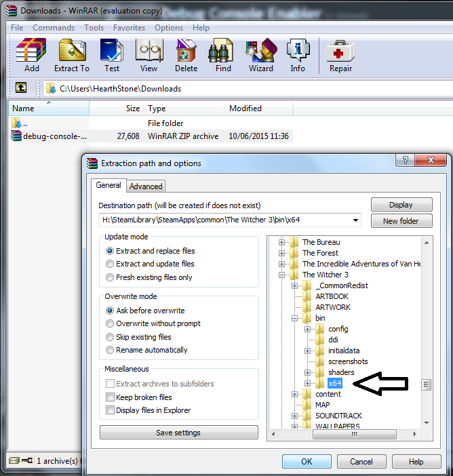Click the bin folder icon in tree
The height and width of the screenshot is (476, 453).
click(x=307, y=318)
